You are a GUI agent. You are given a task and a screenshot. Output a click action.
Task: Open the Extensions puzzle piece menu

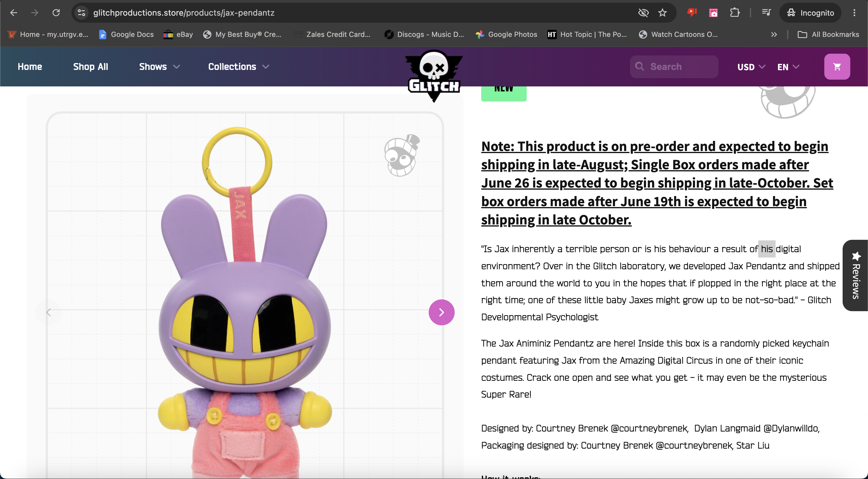tap(735, 13)
